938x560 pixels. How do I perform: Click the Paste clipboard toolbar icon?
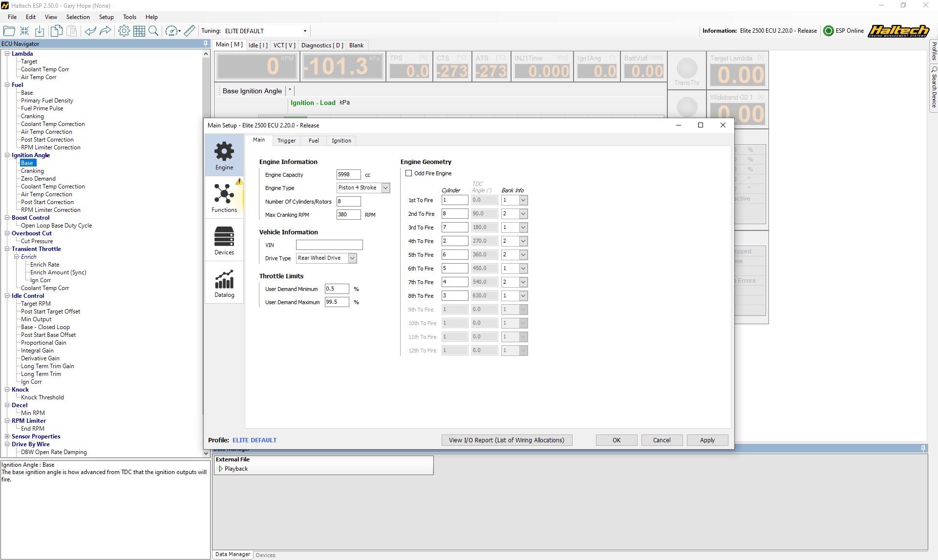point(72,31)
